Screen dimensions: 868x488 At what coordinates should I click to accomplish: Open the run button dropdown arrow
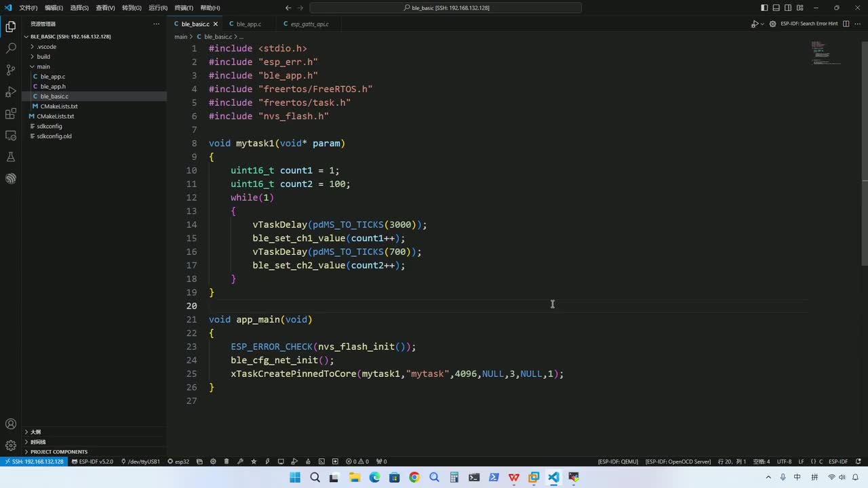762,24
